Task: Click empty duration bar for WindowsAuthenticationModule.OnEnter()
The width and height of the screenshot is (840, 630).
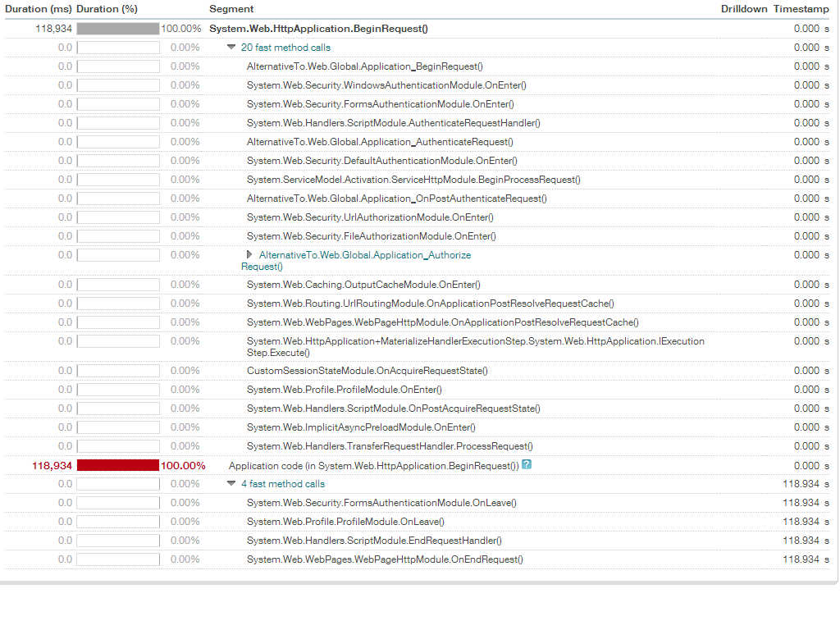Action: pyautogui.click(x=118, y=85)
